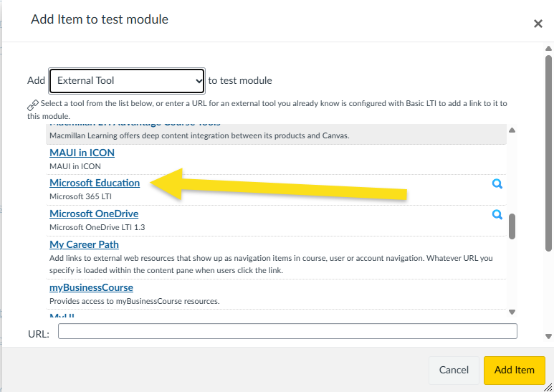The image size is (554, 392).
Task: Pick the My Career Path tool
Action: tap(84, 244)
